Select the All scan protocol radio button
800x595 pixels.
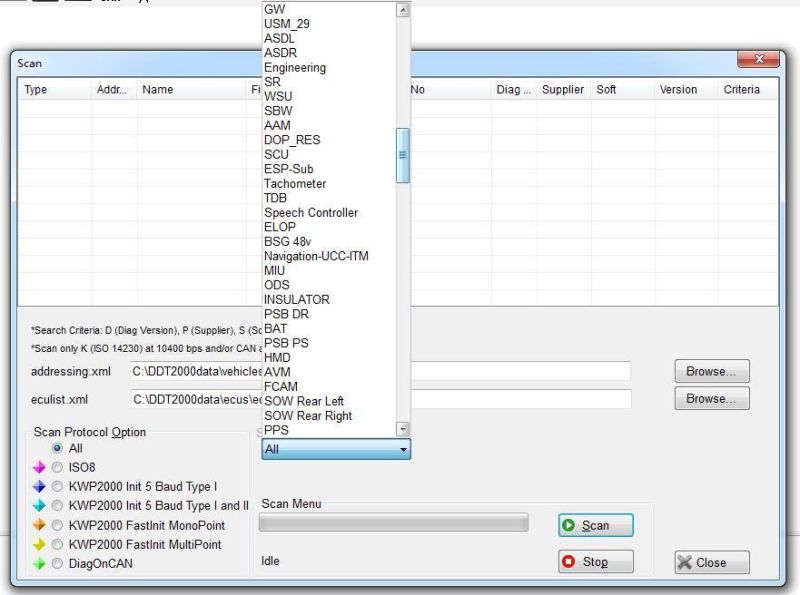[57, 448]
